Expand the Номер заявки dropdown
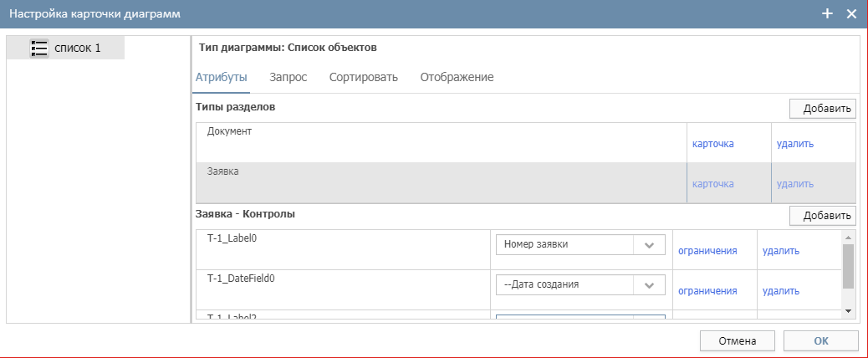Screen dimensions: 868x358 649,244
